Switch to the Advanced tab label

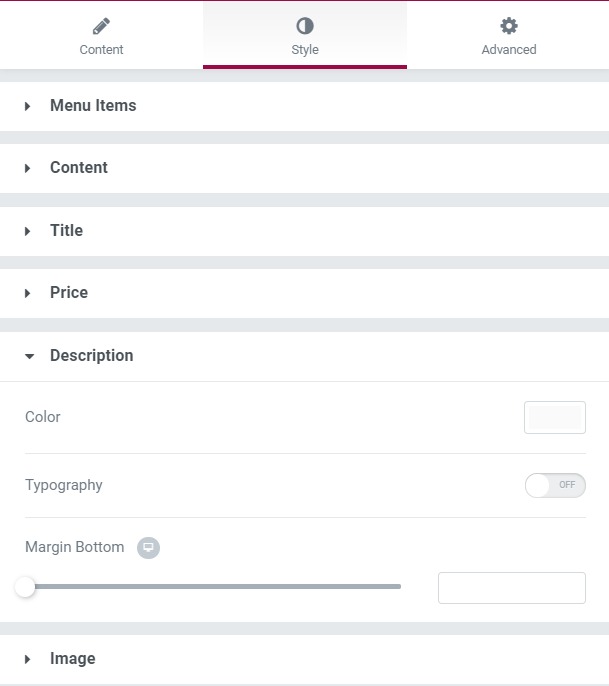click(509, 49)
